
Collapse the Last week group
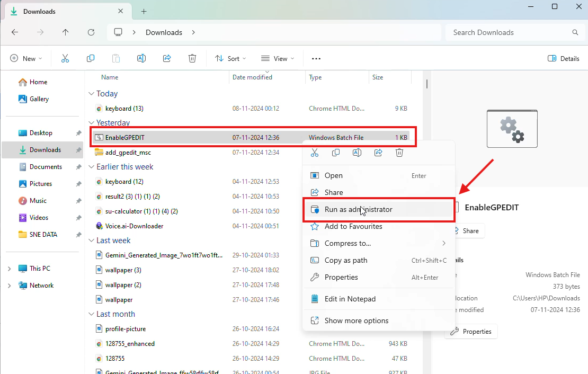(91, 241)
